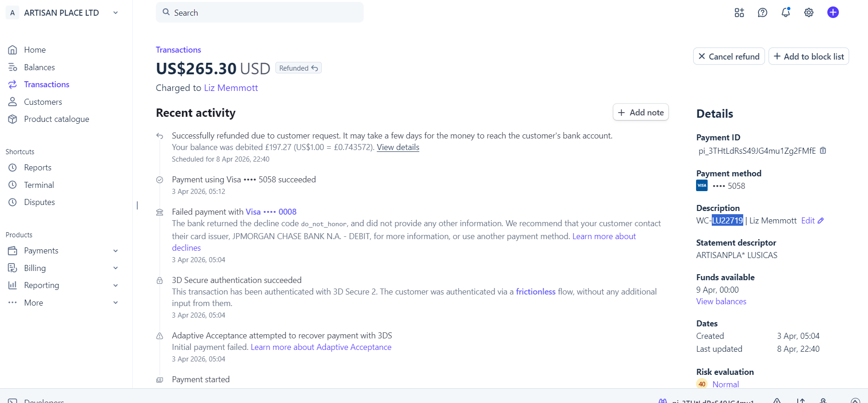Go to Customers in the sidebar
Viewport: 868px width, 403px height.
pos(43,102)
